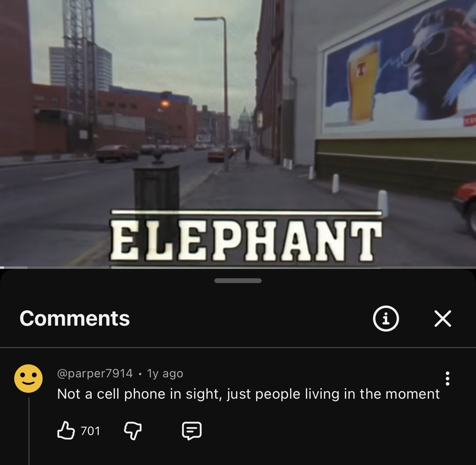Like the comment by @parper7914
476x465 pixels.
click(x=66, y=430)
